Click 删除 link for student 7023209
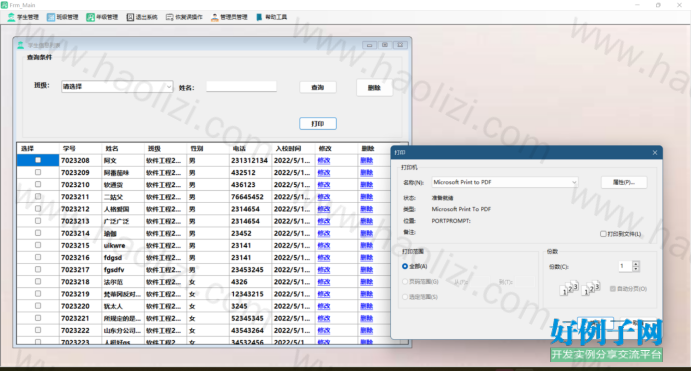The width and height of the screenshot is (692, 372). click(367, 173)
